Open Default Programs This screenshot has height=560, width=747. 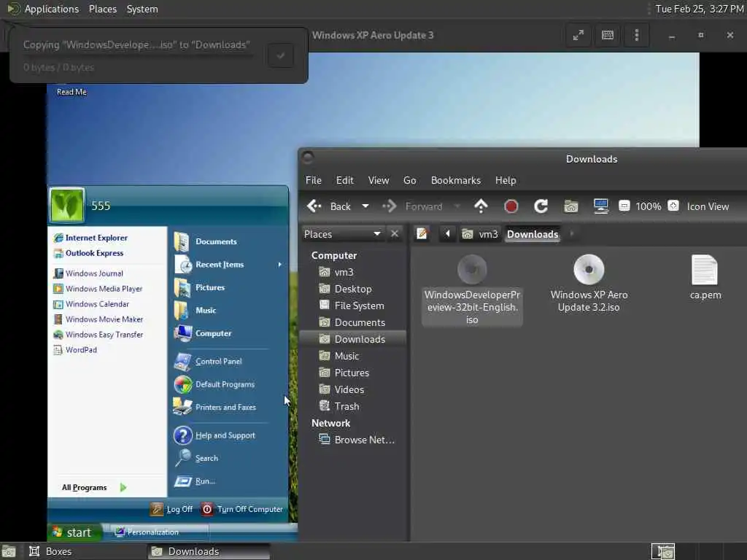(x=214, y=384)
